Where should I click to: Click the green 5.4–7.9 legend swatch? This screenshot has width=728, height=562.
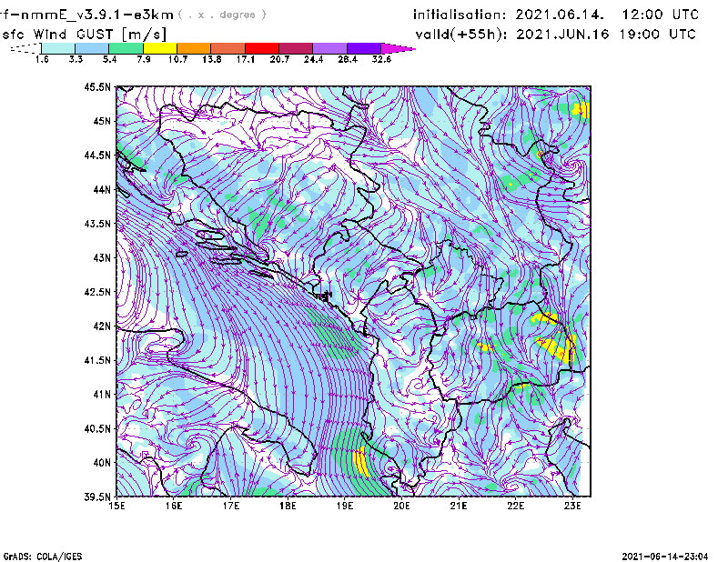pyautogui.click(x=126, y=48)
